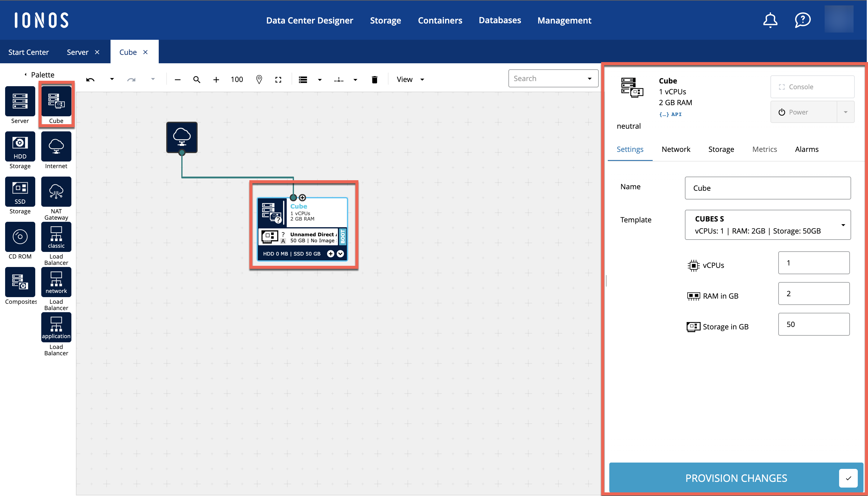
Task: Click the undo arrow in toolbar
Action: coord(90,79)
